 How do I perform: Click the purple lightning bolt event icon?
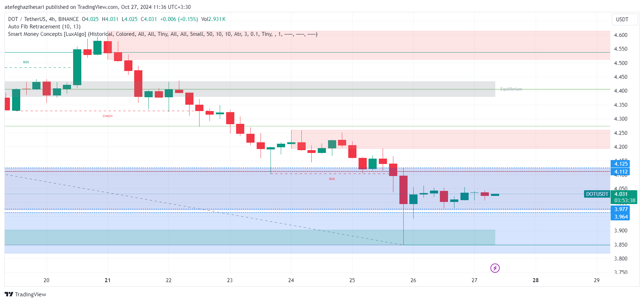coord(495,268)
